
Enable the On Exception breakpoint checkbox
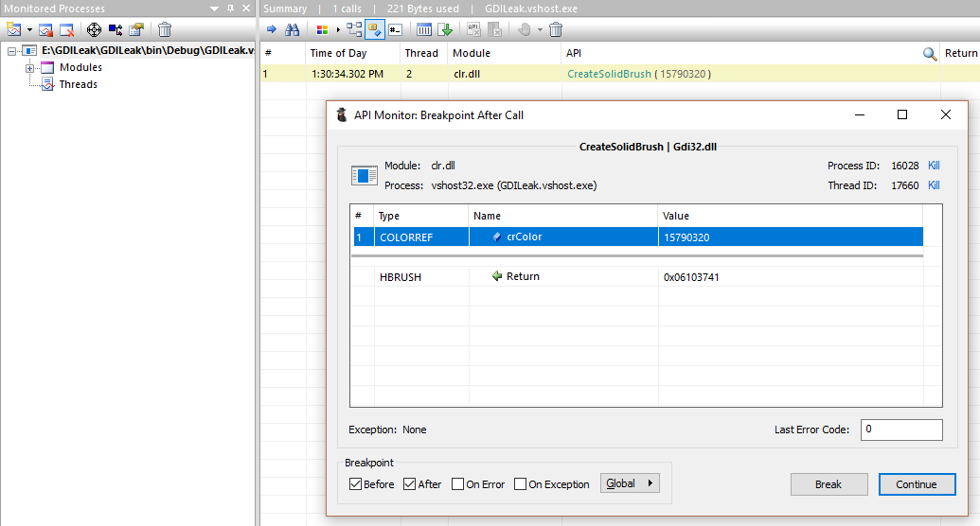click(520, 484)
